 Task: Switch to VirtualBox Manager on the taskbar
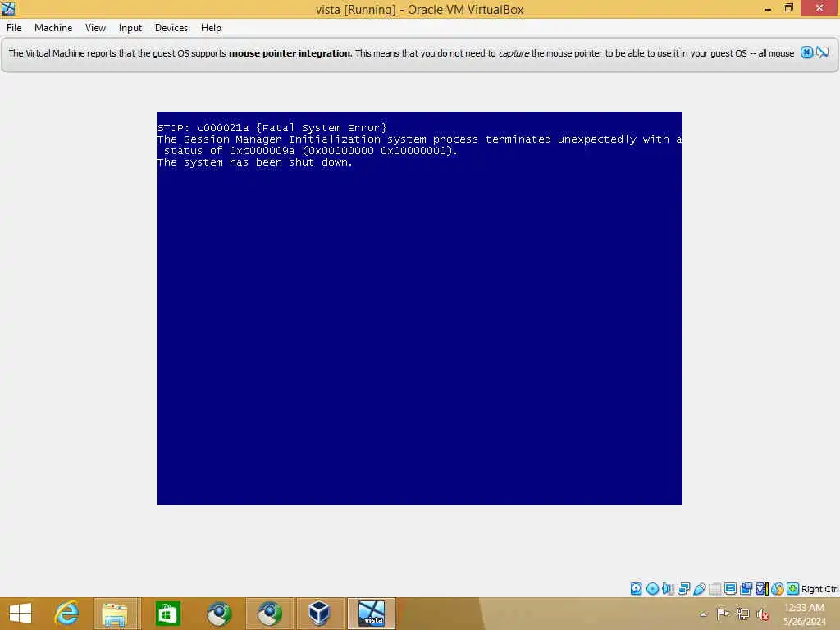tap(319, 614)
